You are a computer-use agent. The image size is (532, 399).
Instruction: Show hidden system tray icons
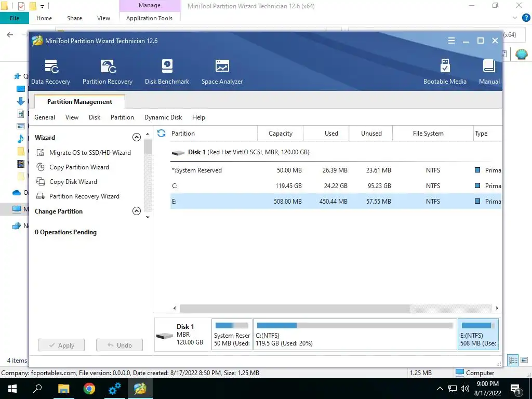440,389
